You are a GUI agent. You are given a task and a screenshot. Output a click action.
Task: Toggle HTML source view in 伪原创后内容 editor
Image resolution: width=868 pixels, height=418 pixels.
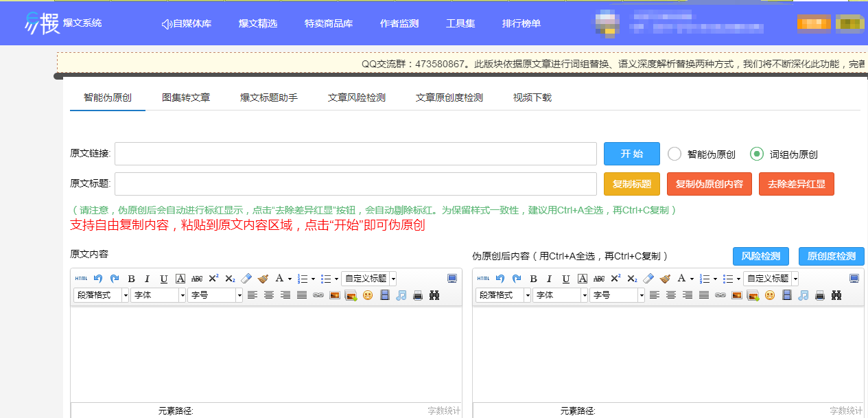click(x=484, y=279)
